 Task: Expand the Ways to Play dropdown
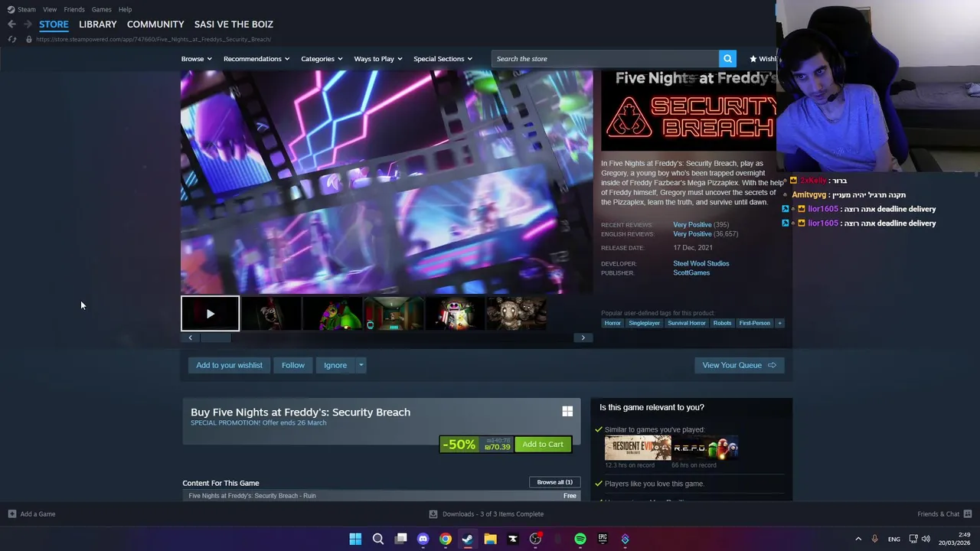click(x=378, y=59)
